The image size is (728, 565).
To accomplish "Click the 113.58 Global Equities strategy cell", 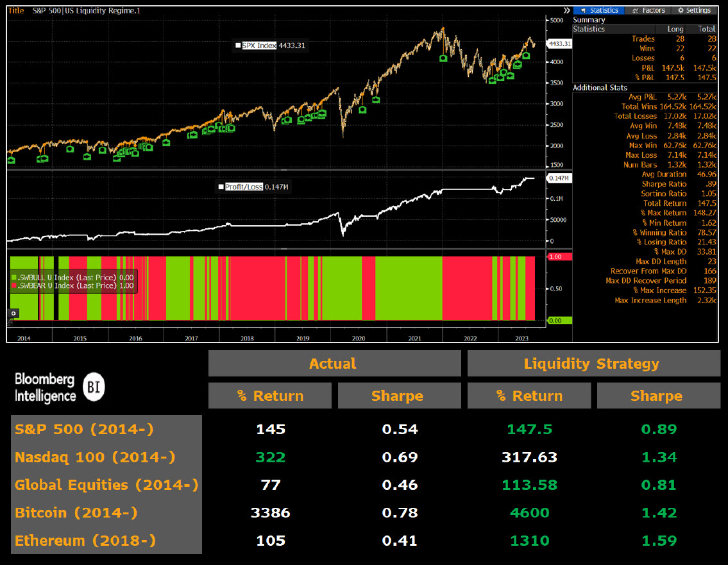I will point(529,485).
